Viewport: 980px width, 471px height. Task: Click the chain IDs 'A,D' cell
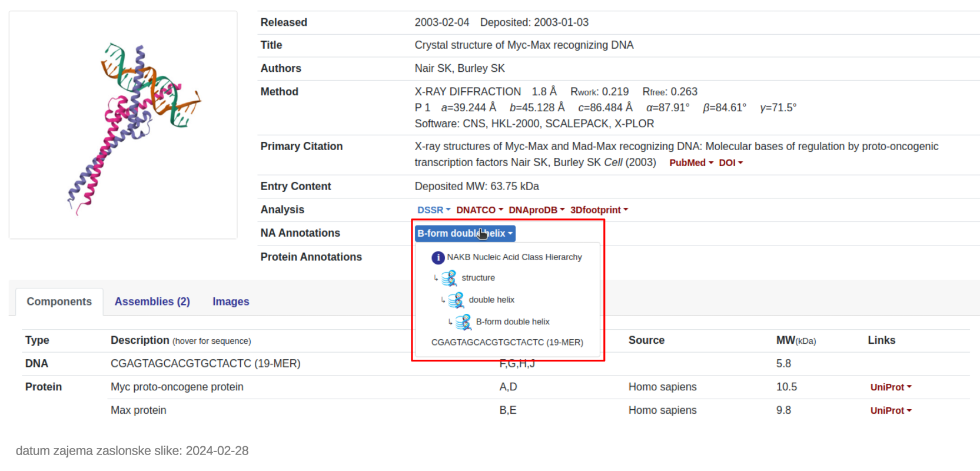tap(508, 387)
